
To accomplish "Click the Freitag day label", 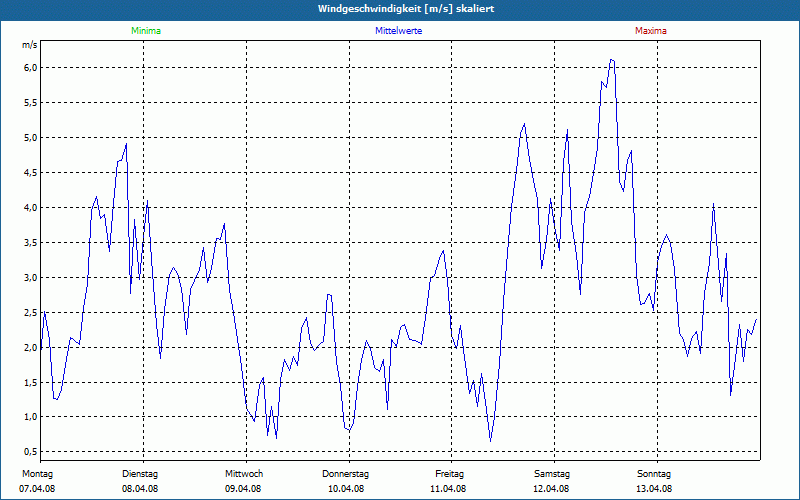I will pyautogui.click(x=449, y=474).
